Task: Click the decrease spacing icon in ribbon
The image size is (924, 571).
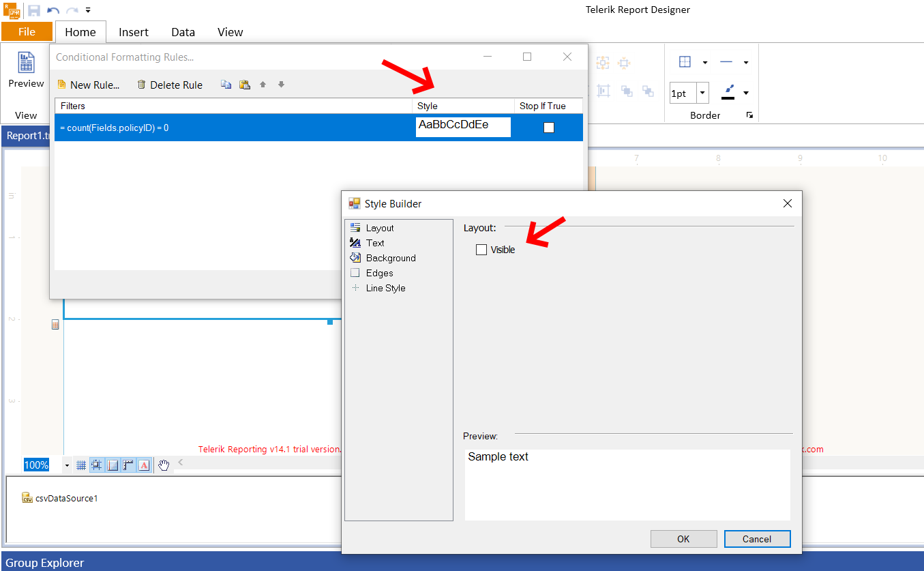Action: (x=624, y=63)
